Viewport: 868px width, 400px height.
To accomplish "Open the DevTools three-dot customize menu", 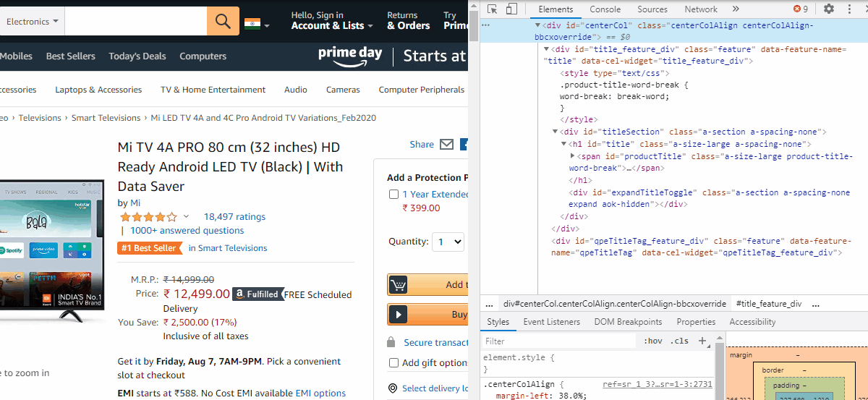I will (850, 9).
